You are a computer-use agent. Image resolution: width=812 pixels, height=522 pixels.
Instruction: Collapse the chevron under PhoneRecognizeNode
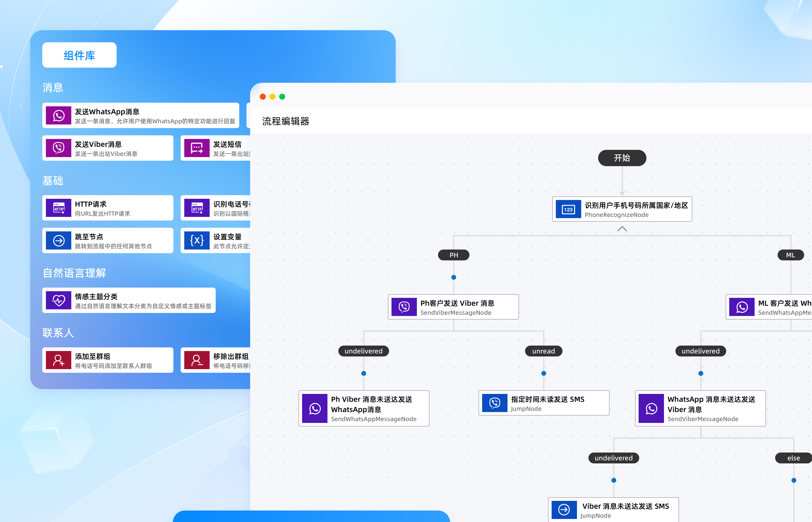[x=622, y=229]
